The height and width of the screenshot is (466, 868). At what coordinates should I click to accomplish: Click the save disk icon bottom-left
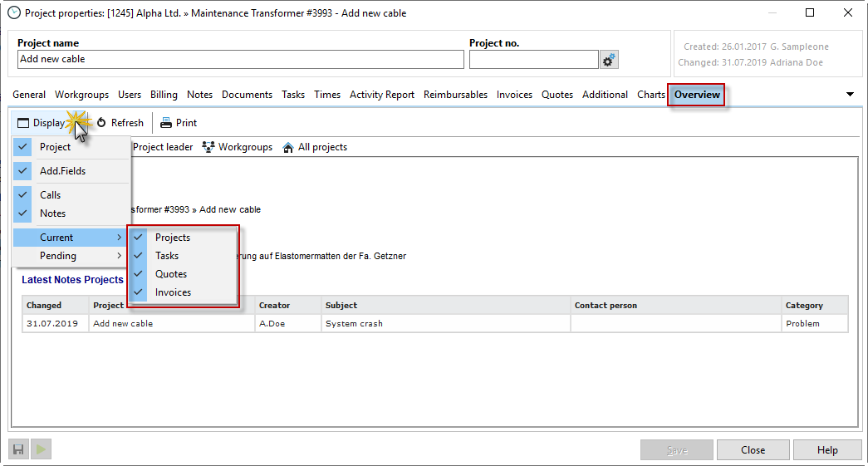pyautogui.click(x=17, y=449)
